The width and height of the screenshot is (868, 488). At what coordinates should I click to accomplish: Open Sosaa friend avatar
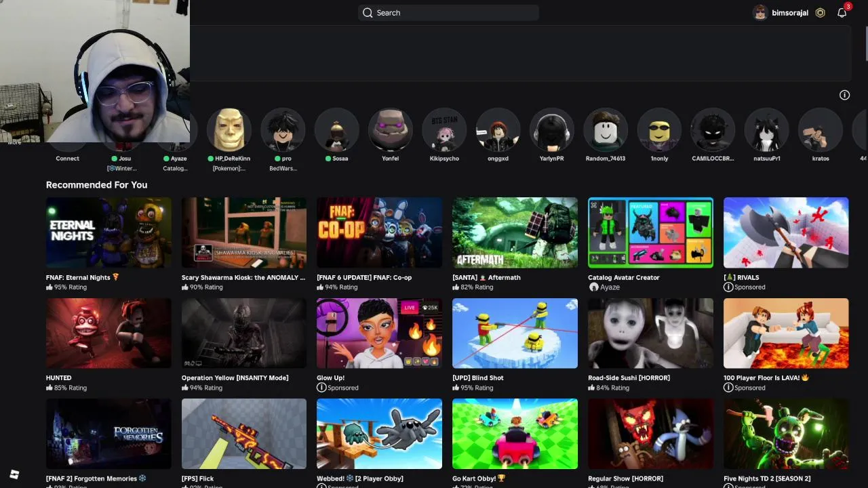click(336, 129)
